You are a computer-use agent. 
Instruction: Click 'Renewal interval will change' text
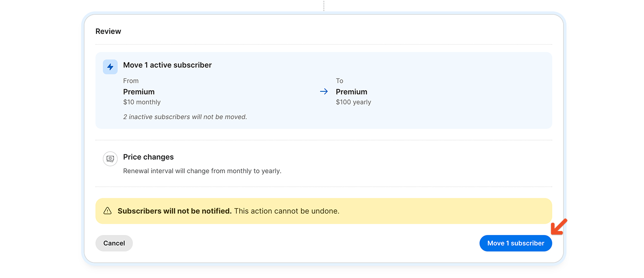(x=202, y=171)
